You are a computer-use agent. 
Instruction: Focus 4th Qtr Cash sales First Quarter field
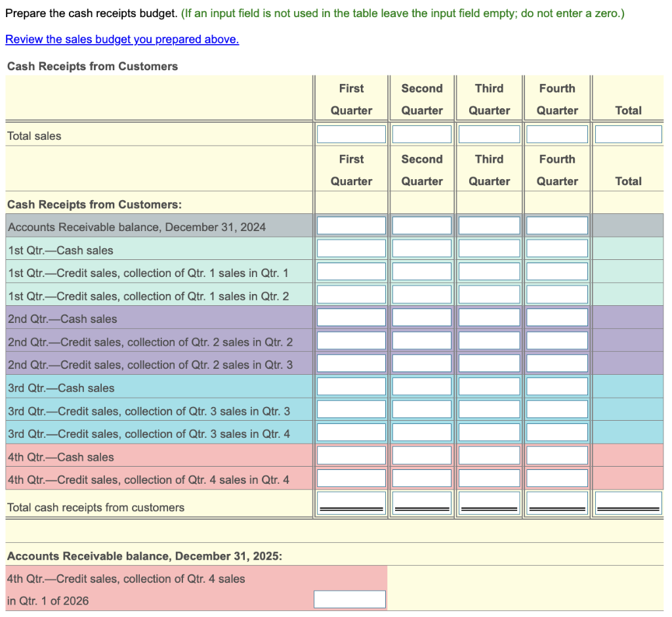(x=351, y=456)
